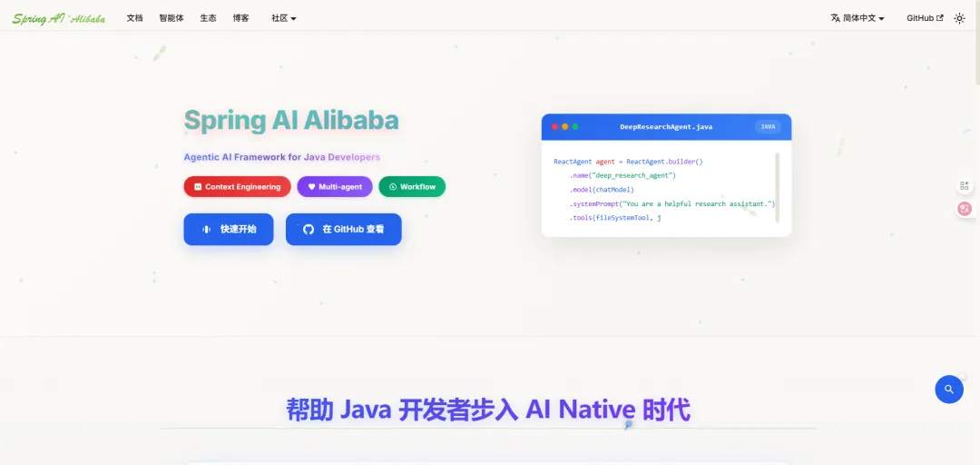
Task: Open 智能体 in the navigation bar
Action: click(x=171, y=18)
